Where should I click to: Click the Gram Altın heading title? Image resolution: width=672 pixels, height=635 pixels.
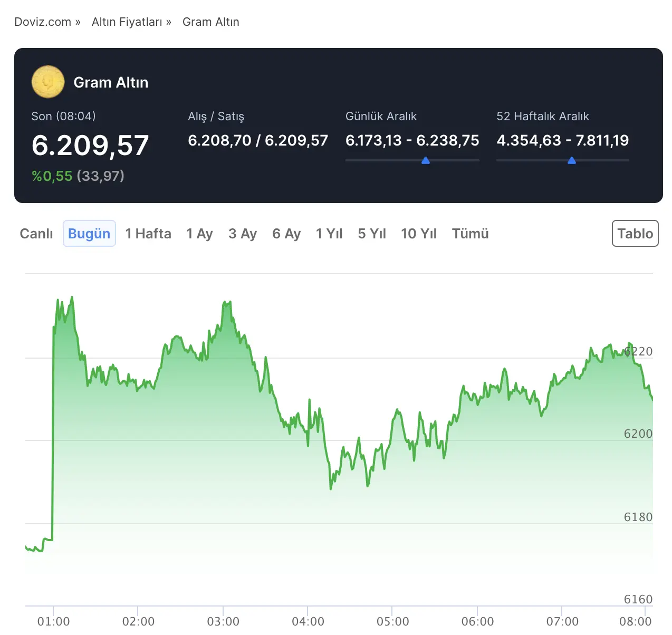[x=111, y=82]
